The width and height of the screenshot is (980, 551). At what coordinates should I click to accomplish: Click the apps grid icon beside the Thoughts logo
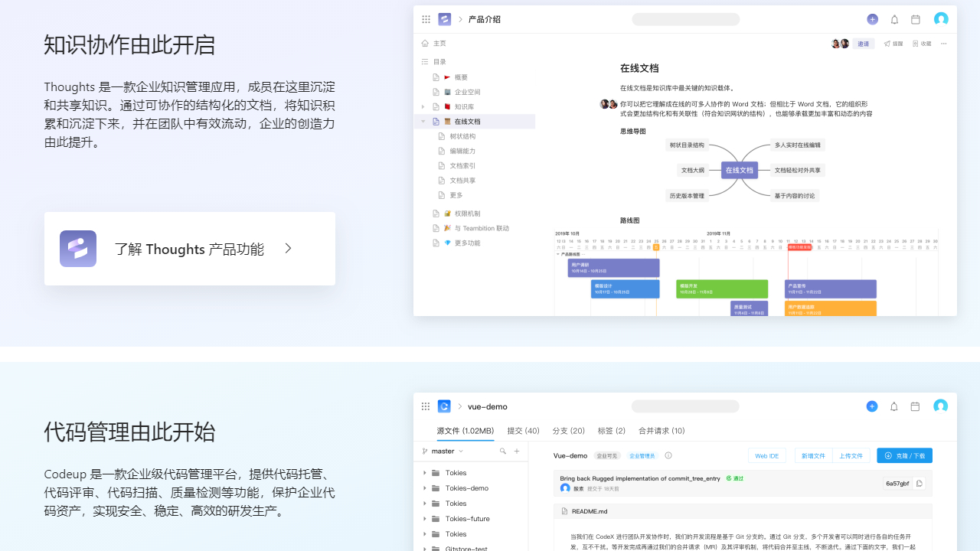426,19
